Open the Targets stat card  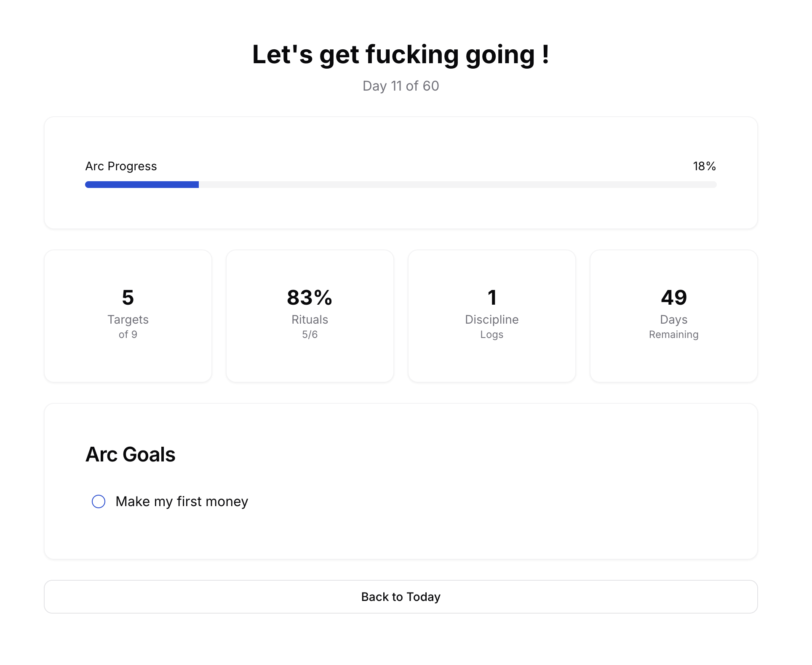point(128,316)
